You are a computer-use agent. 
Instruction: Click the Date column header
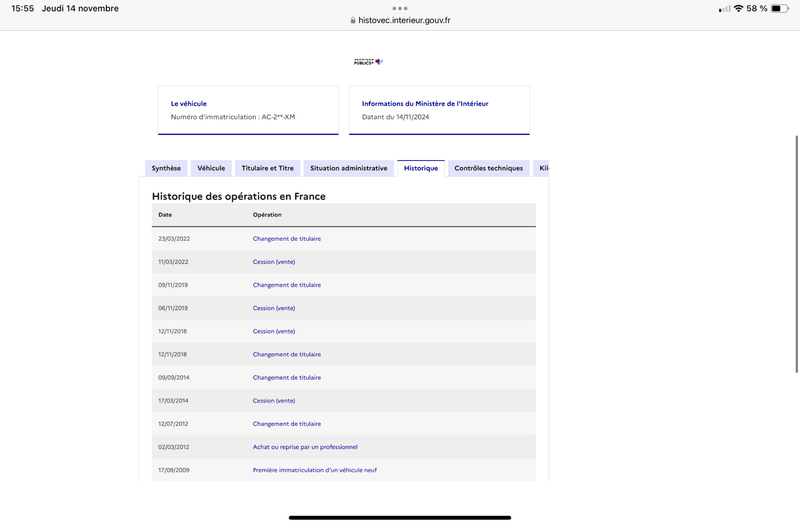pyautogui.click(x=165, y=215)
